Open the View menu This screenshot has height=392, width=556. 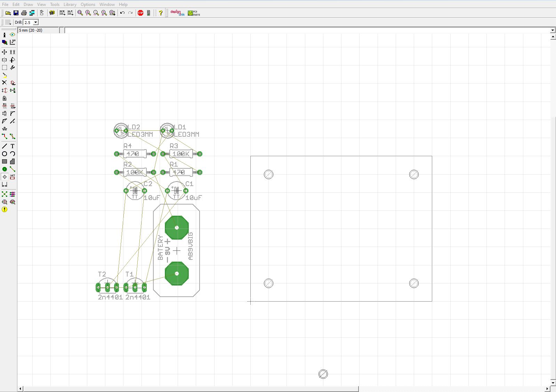41,5
